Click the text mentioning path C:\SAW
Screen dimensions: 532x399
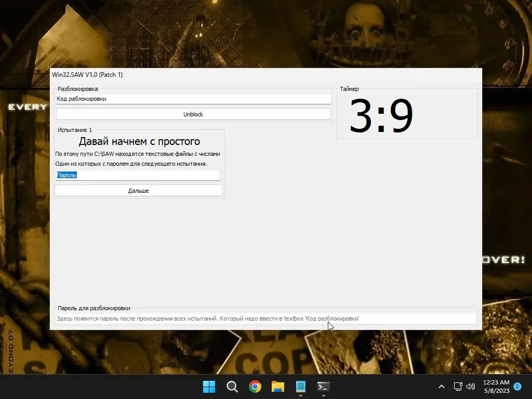[137, 154]
